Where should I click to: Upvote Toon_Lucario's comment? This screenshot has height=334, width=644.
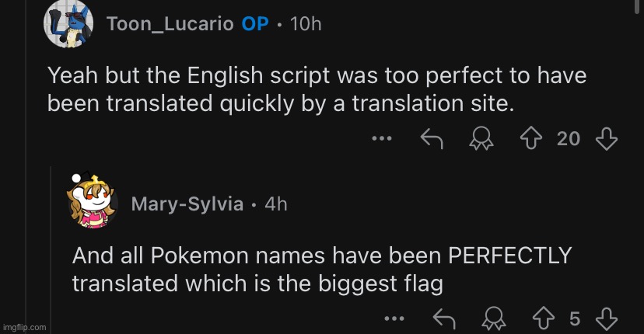pos(532,139)
